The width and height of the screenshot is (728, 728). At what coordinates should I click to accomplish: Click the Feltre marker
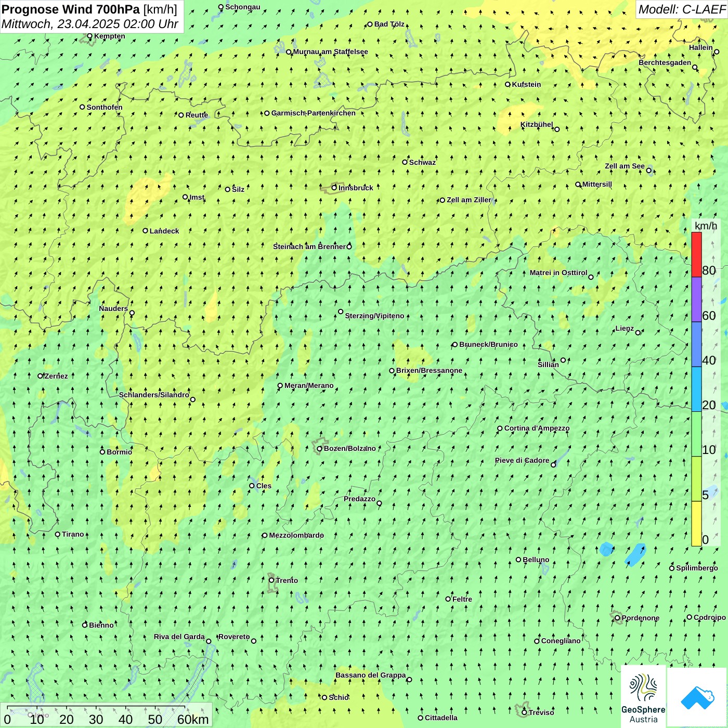(x=448, y=599)
